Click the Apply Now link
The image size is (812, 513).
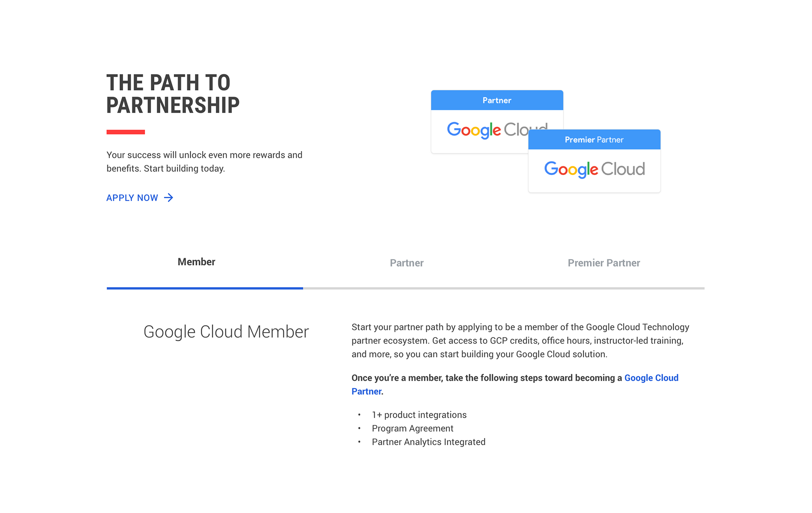coord(140,198)
